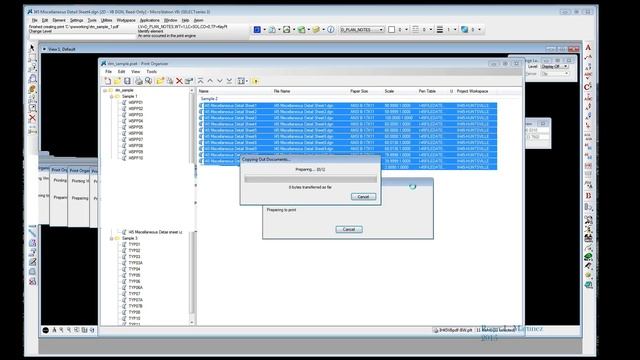The image size is (640, 360).
Task: Select the Sample 3 folder label
Action: tap(130, 238)
